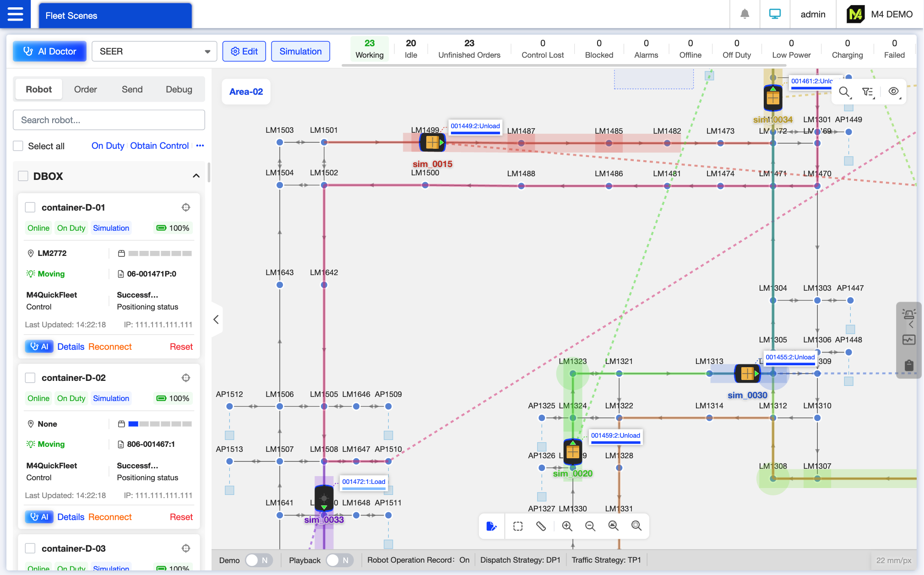
Task: Open the map search magnifier
Action: point(844,92)
